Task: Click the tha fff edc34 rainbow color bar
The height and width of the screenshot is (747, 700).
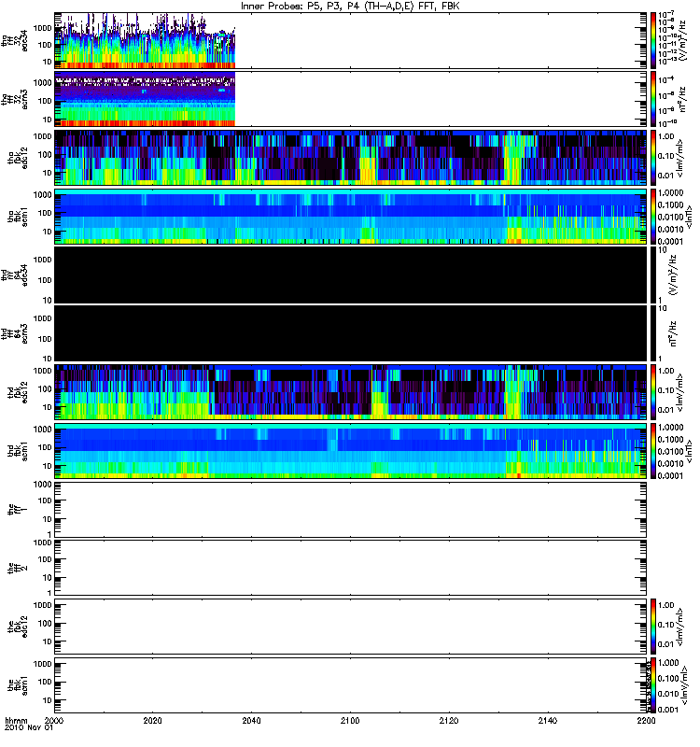Action: (x=653, y=40)
